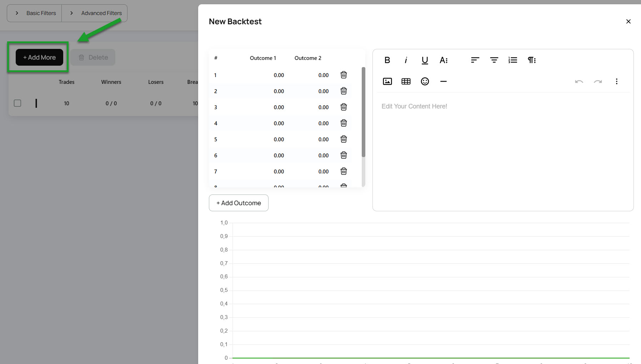Center align the editor text
The width and height of the screenshot is (641, 364).
tap(494, 60)
